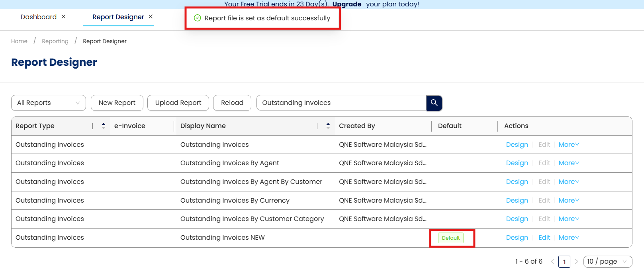Click the New Report button
The image size is (644, 276).
click(117, 103)
